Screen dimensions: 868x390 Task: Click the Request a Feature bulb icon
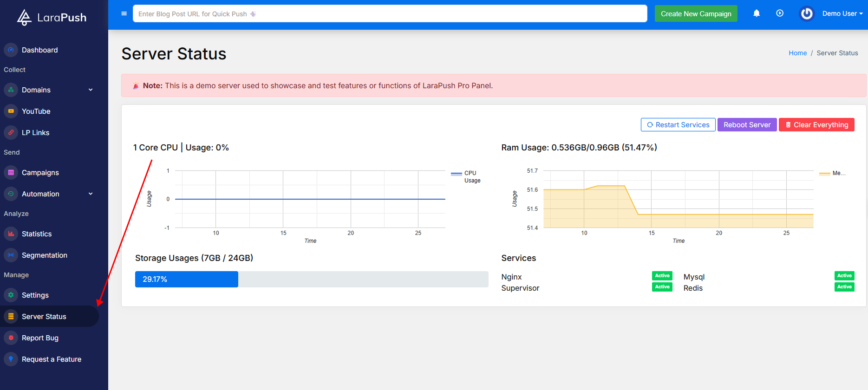click(11, 359)
